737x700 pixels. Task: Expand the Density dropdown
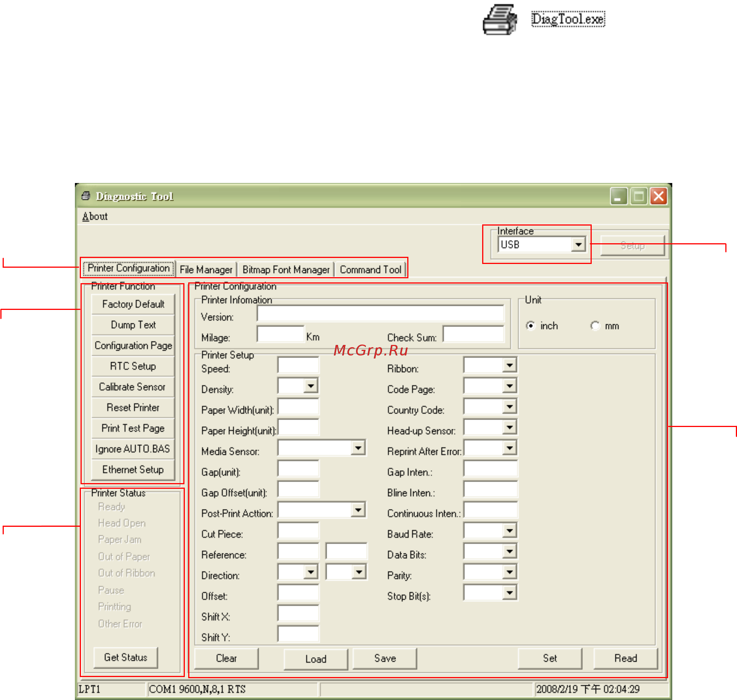[311, 386]
